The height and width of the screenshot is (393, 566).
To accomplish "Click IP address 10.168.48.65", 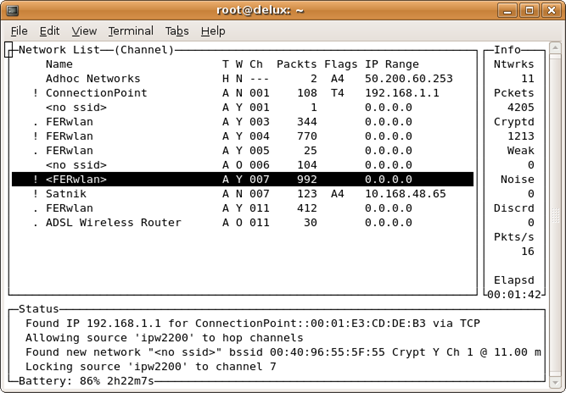I will click(405, 194).
